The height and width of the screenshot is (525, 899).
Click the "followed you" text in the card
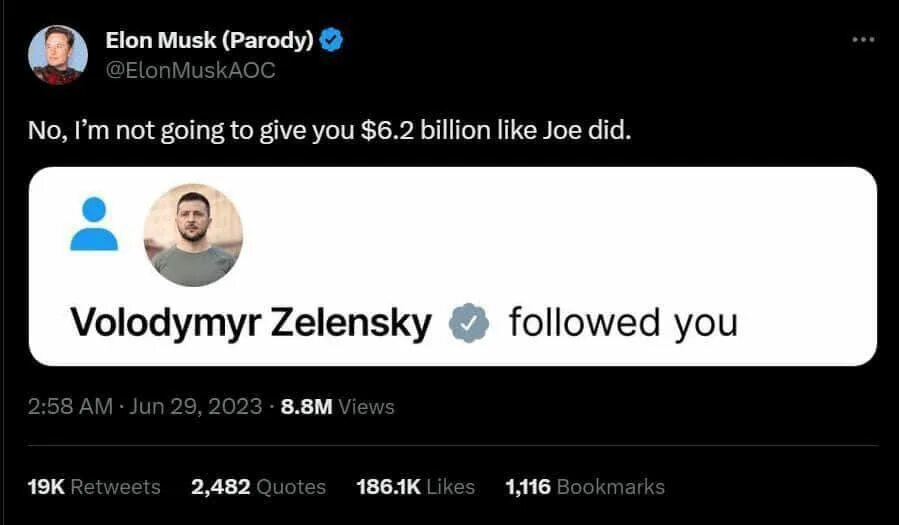[x=623, y=323]
